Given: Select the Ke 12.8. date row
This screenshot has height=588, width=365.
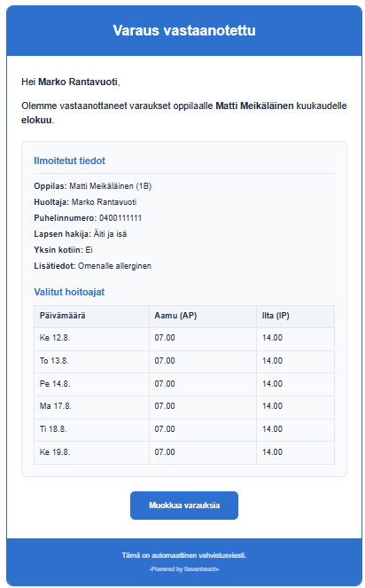Looking at the screenshot, I should click(x=184, y=339).
